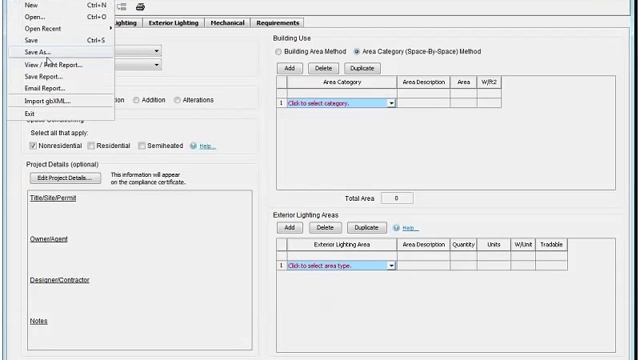
Task: Click Add button under Building Use
Action: tap(290, 68)
